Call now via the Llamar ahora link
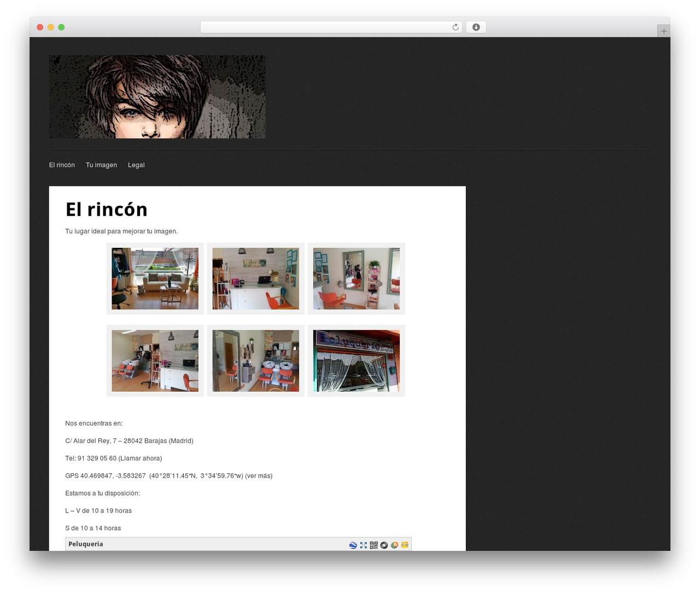This screenshot has height=593, width=700. (140, 458)
